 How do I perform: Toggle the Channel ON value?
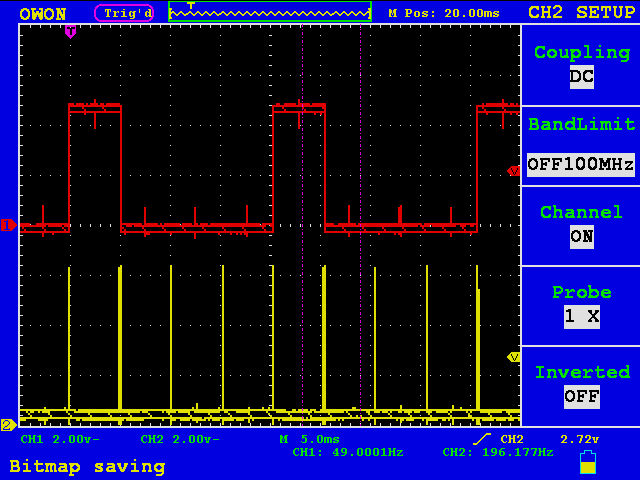point(582,237)
